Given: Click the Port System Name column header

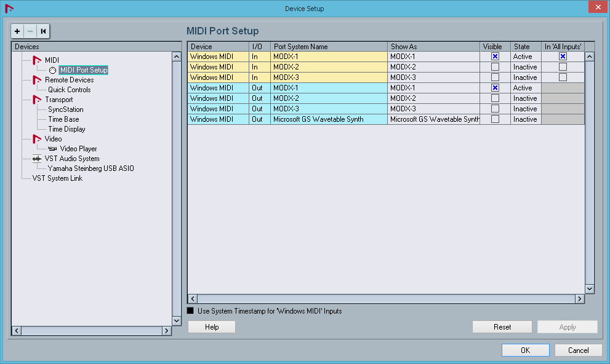Looking at the screenshot, I should (x=329, y=47).
